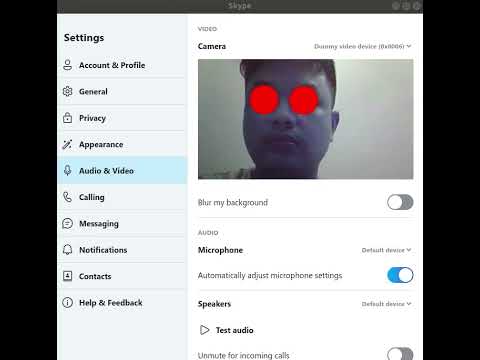Click the Test audio play triangle icon
This screenshot has height=360, width=480.
[x=205, y=330]
